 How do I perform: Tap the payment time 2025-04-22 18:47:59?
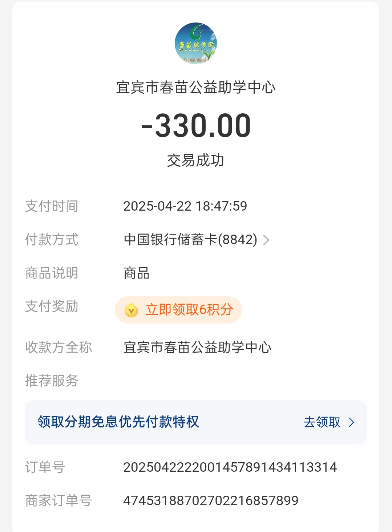point(185,206)
